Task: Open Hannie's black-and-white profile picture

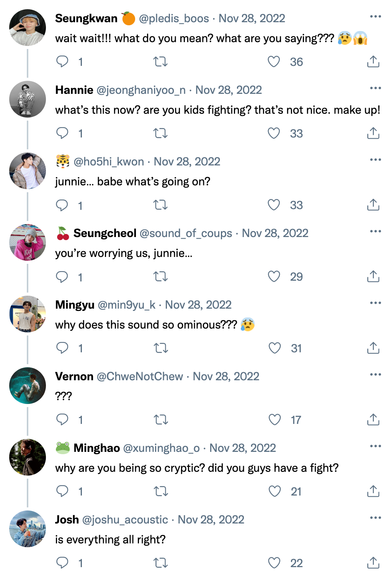Action: click(x=28, y=99)
